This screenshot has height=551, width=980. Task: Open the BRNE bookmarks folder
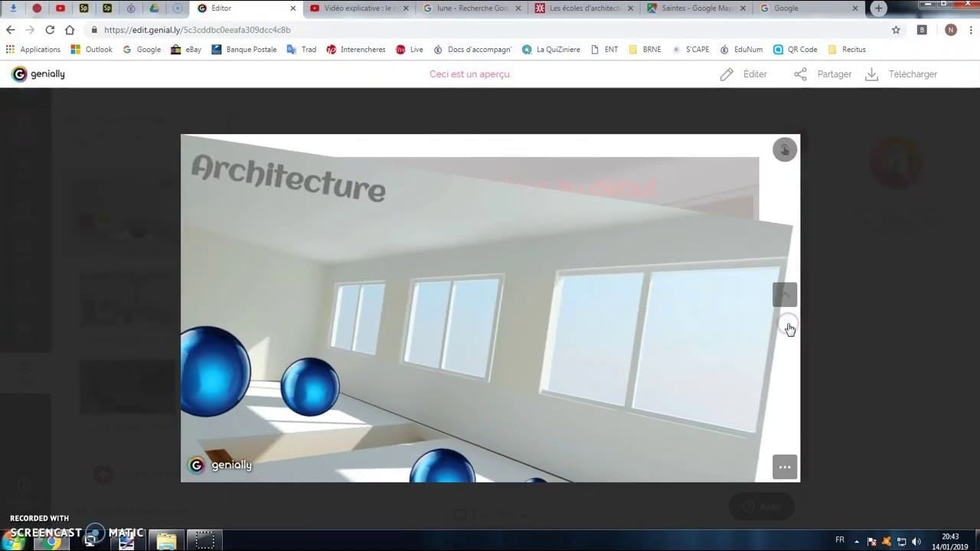point(645,49)
